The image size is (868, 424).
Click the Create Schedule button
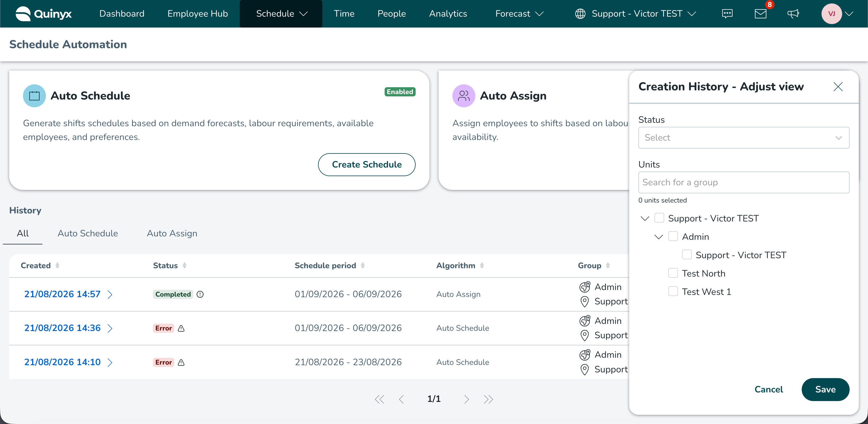tap(367, 165)
